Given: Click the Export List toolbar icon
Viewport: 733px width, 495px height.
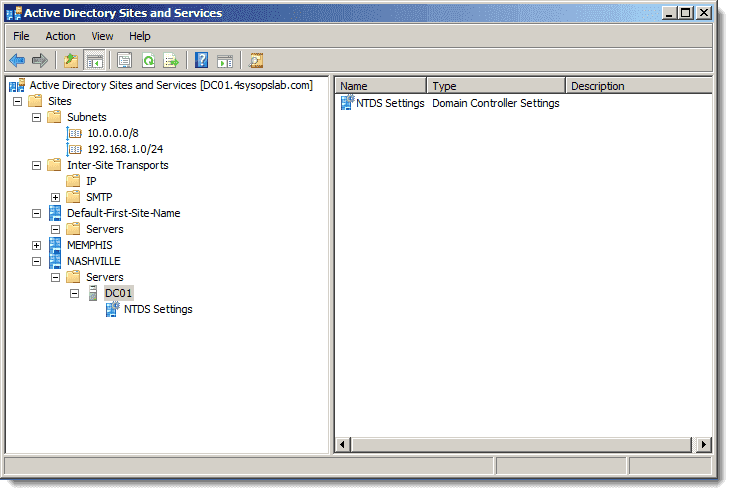Looking at the screenshot, I should click(x=171, y=60).
